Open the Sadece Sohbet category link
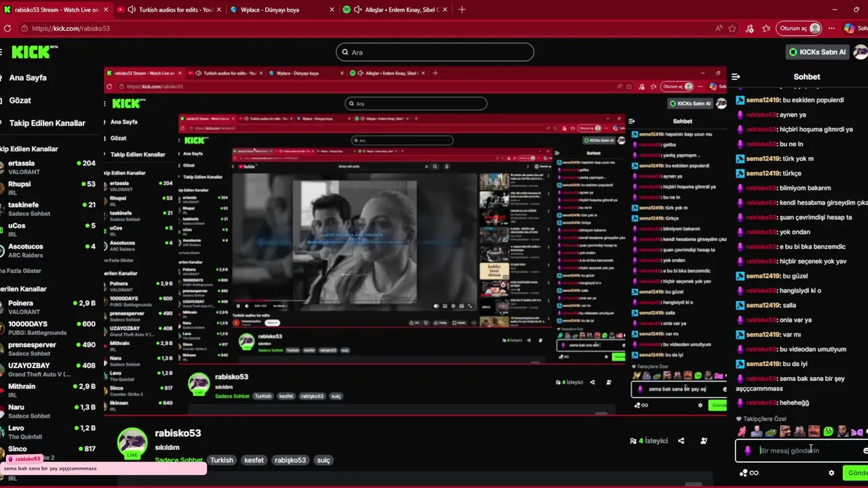Screen dimensions: 868x488 [x=178, y=460]
